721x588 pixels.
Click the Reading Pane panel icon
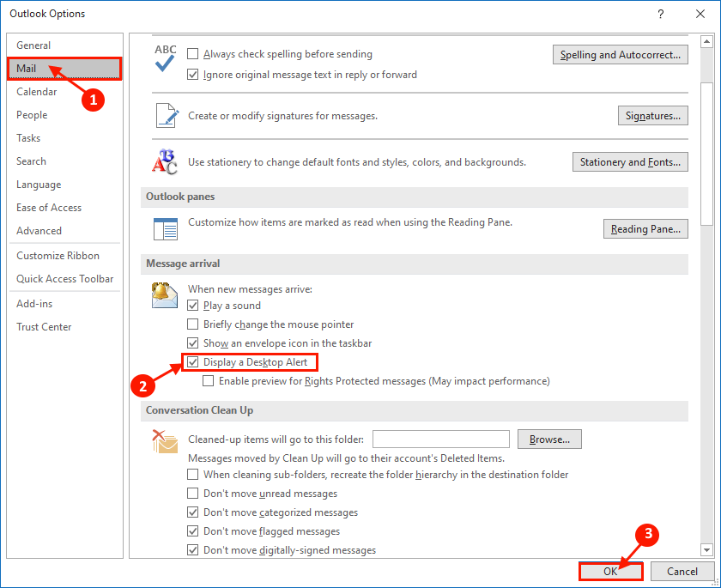pos(165,228)
